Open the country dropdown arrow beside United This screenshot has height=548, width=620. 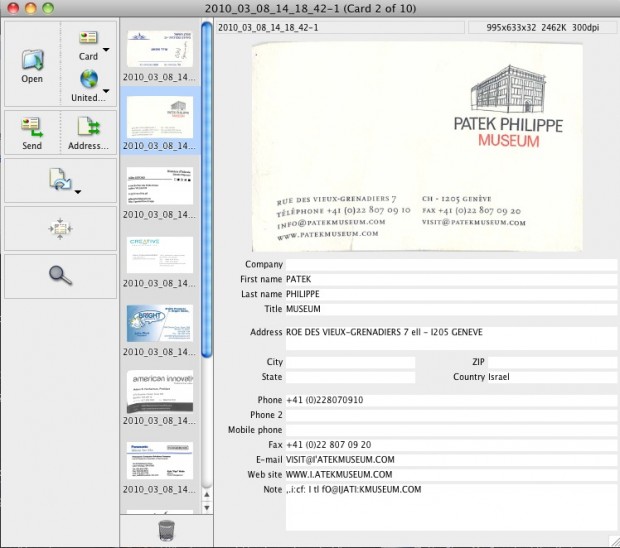pos(106,91)
